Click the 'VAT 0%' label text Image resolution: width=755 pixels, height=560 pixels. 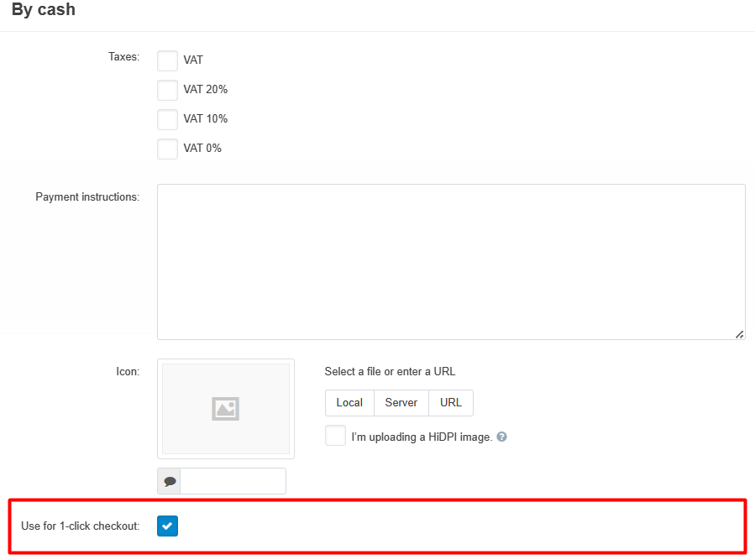[202, 149]
